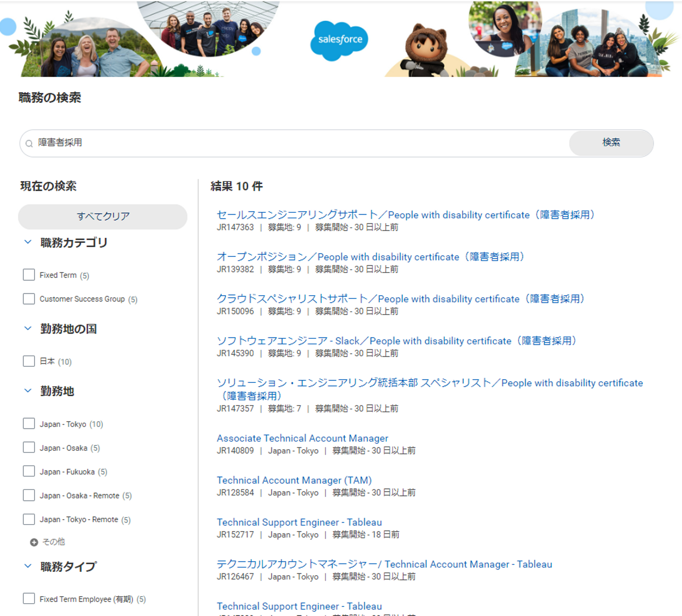Image resolution: width=682 pixels, height=616 pixels.
Task: Click the 結果 10 件 results count
Action: pos(236,186)
